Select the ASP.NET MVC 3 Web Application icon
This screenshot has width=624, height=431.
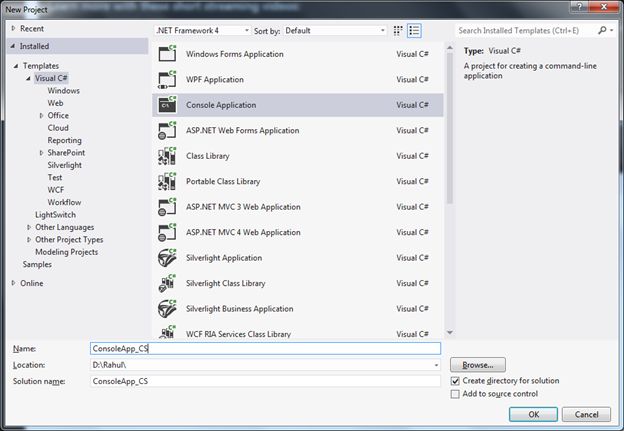(x=167, y=207)
